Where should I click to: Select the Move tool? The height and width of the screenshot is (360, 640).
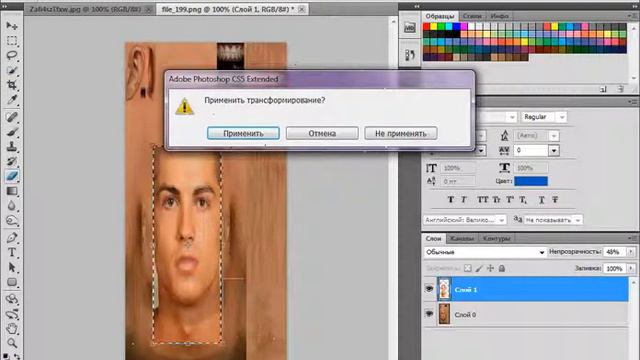pos(11,26)
